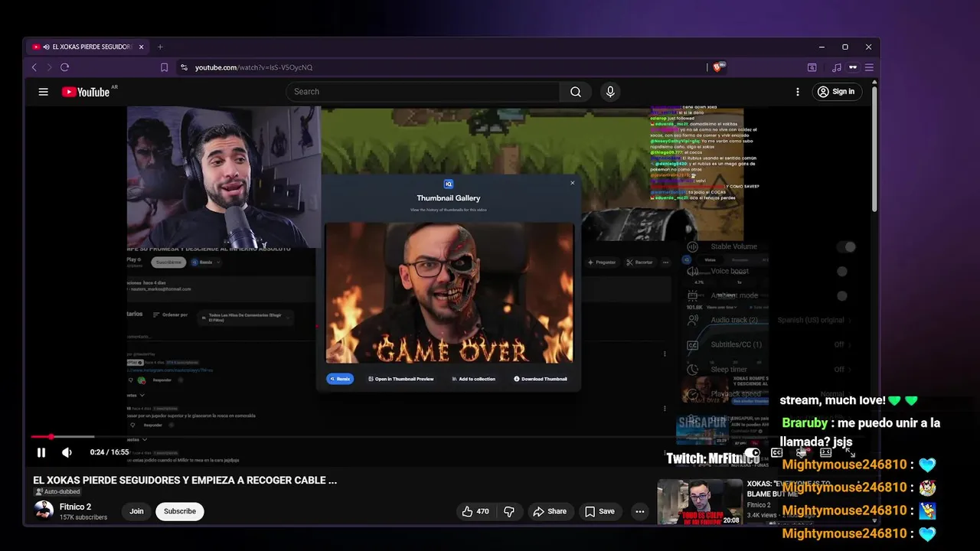
Task: Open more actions ellipsis beside Save
Action: (640, 511)
